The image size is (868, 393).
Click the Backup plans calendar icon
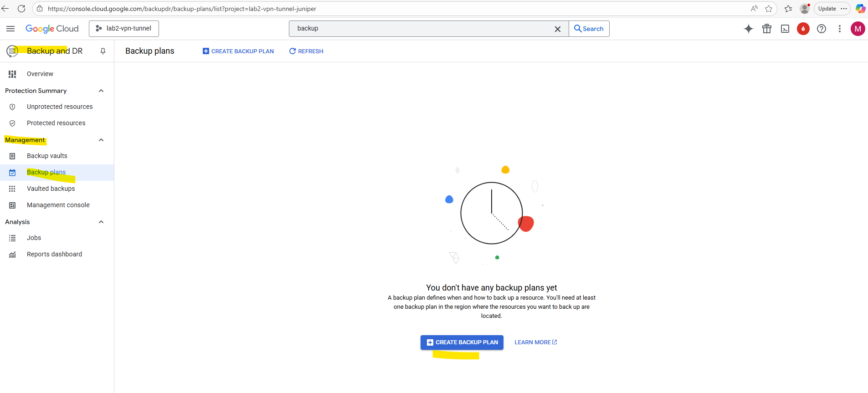pyautogui.click(x=12, y=172)
